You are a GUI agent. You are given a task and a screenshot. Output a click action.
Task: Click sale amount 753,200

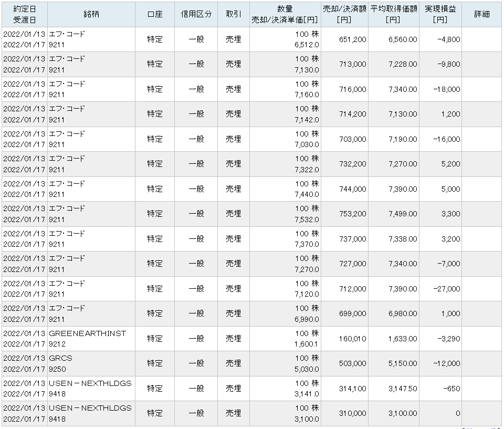353,214
